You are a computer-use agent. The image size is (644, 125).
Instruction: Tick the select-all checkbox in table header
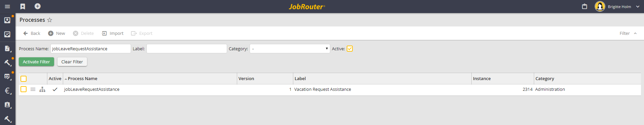pos(24,78)
